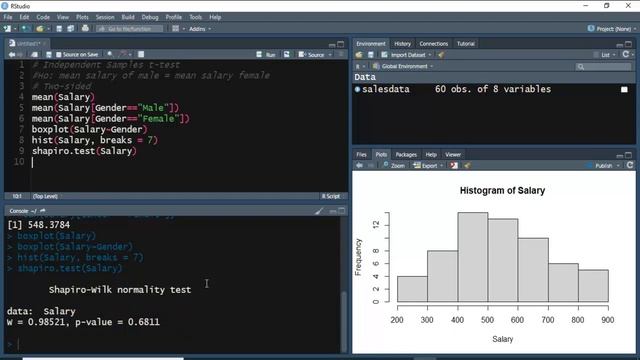Click the plot Zoom button
Screen dimensions: 640x360
394,165
